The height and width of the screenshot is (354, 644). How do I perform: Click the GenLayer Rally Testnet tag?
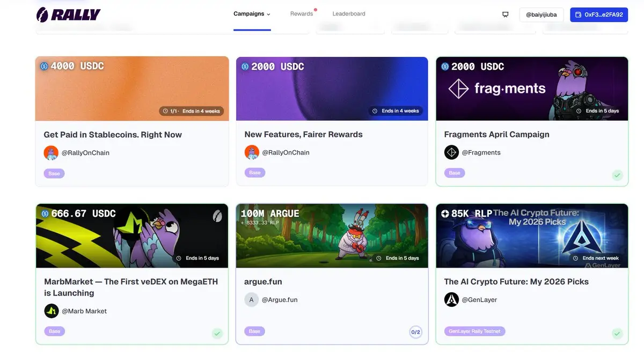[475, 331]
